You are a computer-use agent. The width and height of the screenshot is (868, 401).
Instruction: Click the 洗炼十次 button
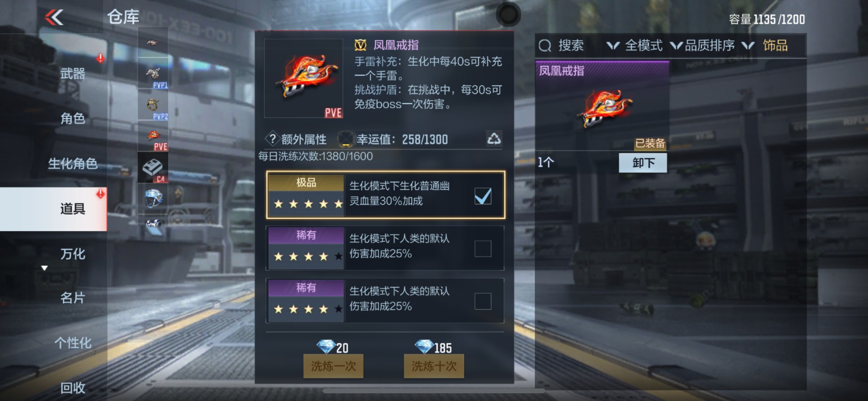coord(434,366)
